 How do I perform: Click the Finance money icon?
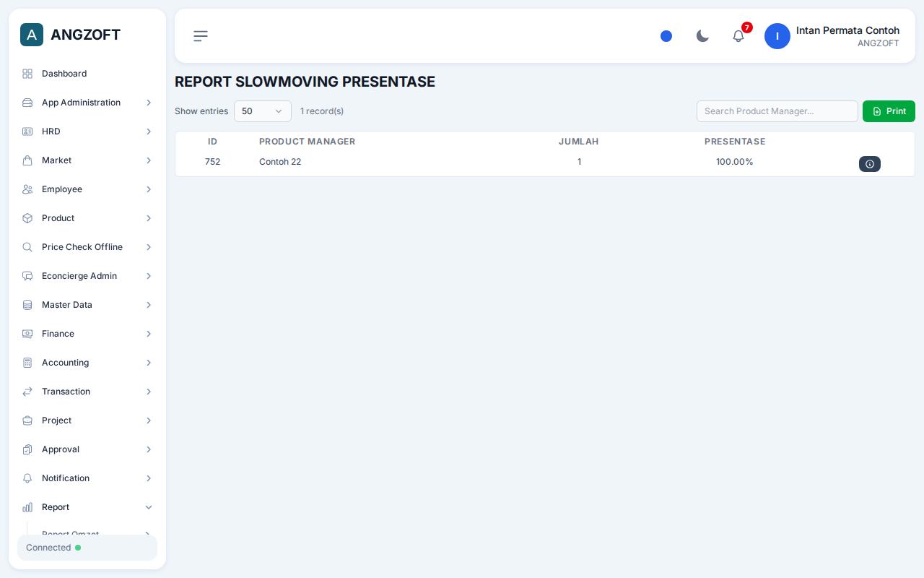tap(27, 334)
